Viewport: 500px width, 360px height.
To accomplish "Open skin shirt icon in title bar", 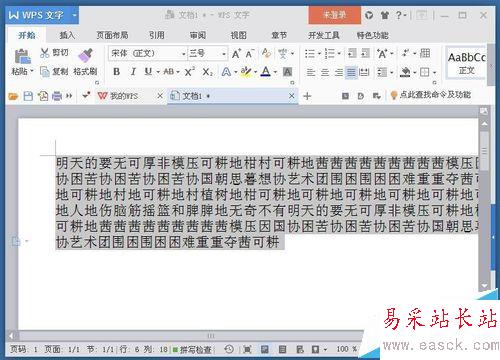I will [x=385, y=15].
